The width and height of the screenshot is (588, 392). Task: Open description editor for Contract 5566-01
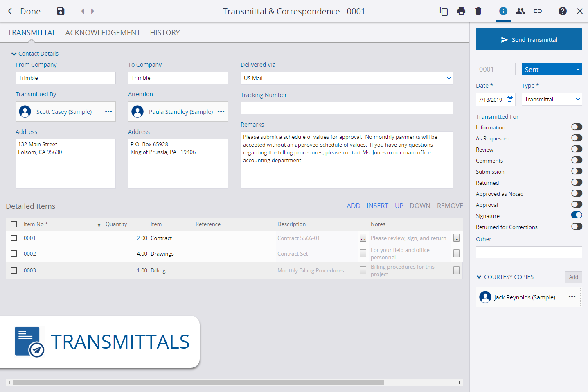click(363, 238)
